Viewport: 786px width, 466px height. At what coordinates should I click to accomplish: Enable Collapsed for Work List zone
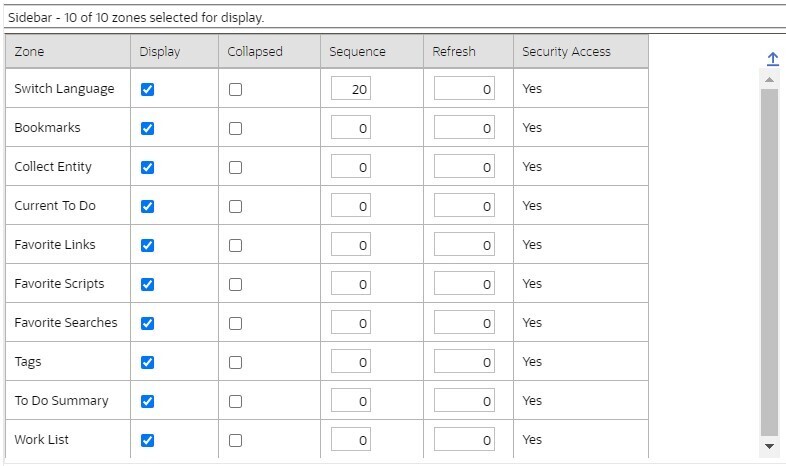[235, 440]
